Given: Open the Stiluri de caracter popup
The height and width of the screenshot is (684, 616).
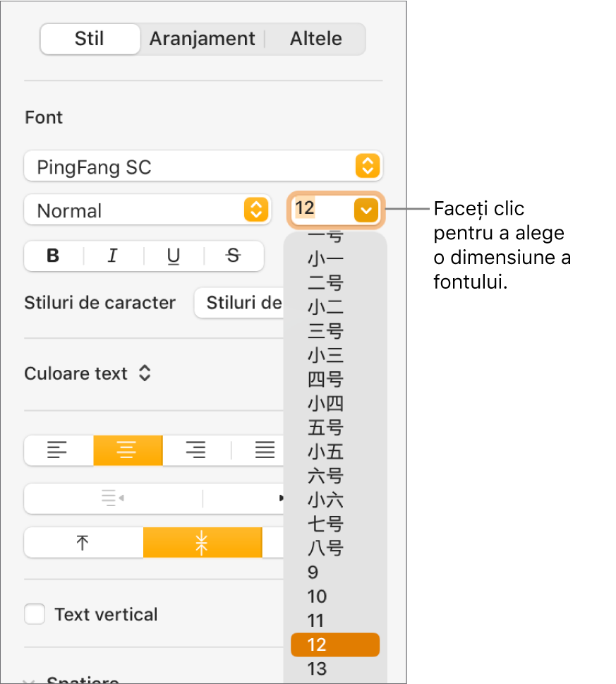Looking at the screenshot, I should (239, 303).
